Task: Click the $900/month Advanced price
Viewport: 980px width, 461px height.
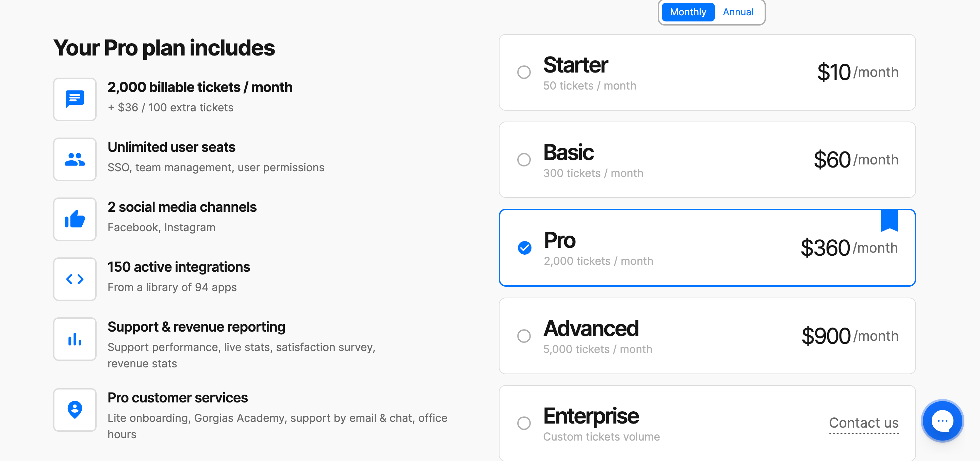Action: pyautogui.click(x=850, y=336)
